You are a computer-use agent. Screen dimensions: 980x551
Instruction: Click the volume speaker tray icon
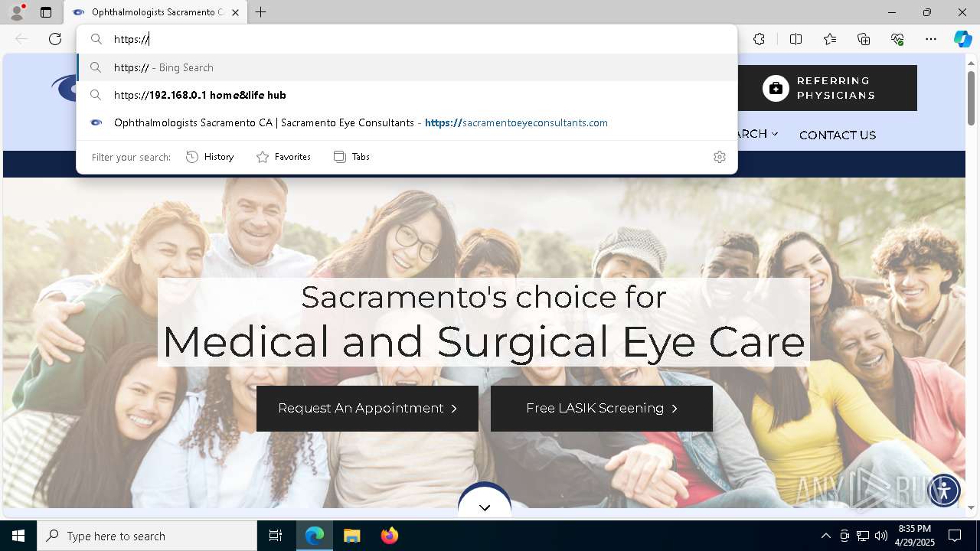point(881,536)
